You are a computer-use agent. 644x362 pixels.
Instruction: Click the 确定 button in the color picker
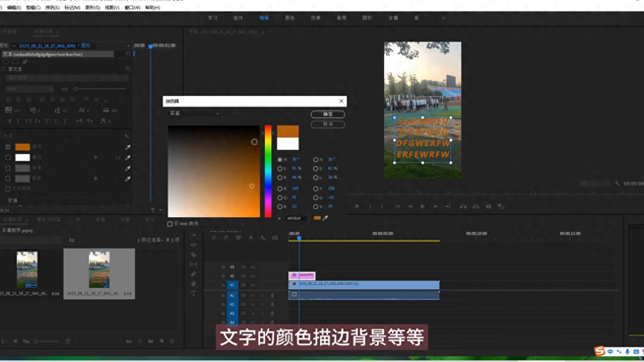[328, 114]
